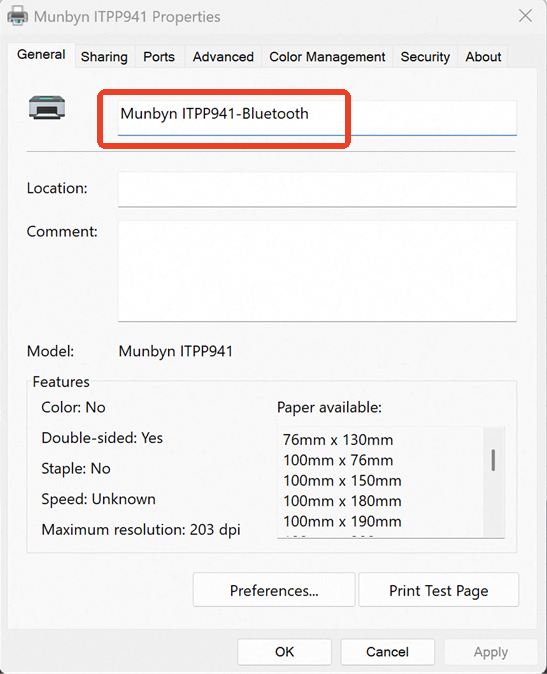The width and height of the screenshot is (547, 674).
Task: Open printer Preferences
Action: 274,590
